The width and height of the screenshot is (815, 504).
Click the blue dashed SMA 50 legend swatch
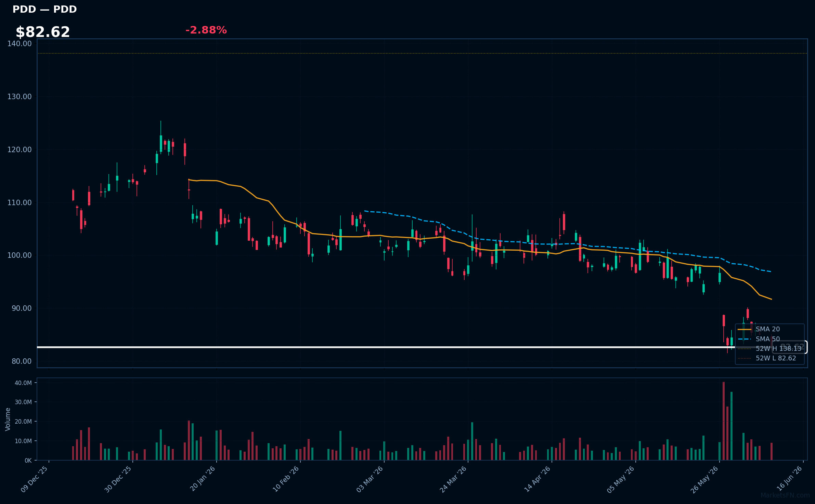click(744, 339)
